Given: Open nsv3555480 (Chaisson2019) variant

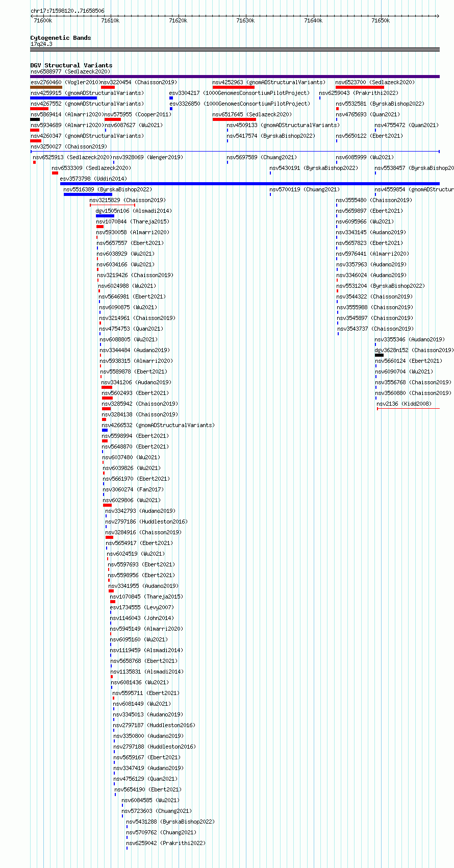Looking at the screenshot, I should pos(374,201).
